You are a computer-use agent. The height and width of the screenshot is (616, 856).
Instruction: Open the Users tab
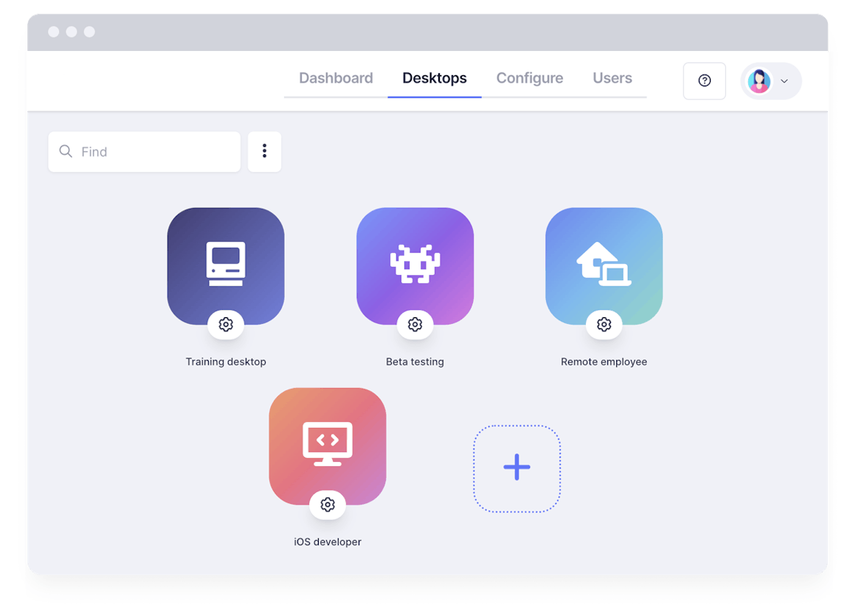click(x=612, y=78)
